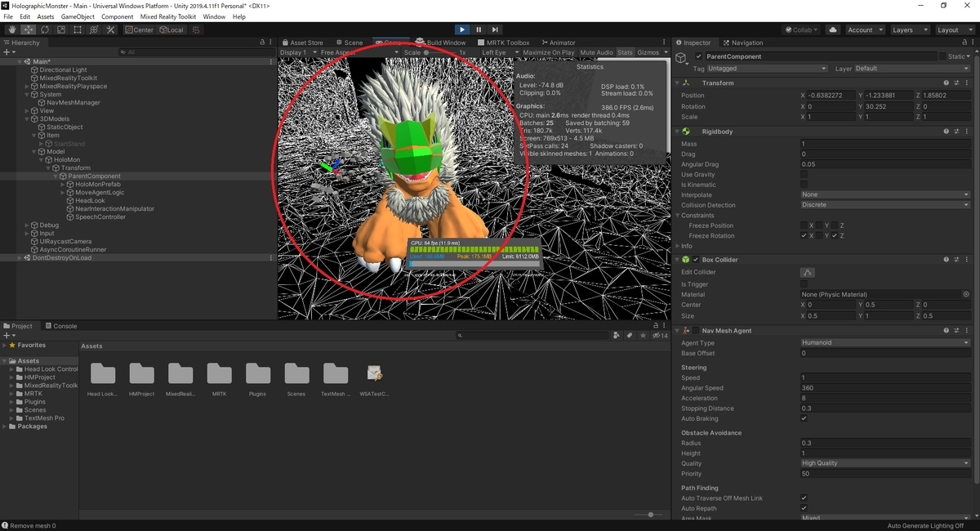Viewport: 980px width, 531px height.
Task: Open Agent Type Humanoid dropdown
Action: [885, 343]
